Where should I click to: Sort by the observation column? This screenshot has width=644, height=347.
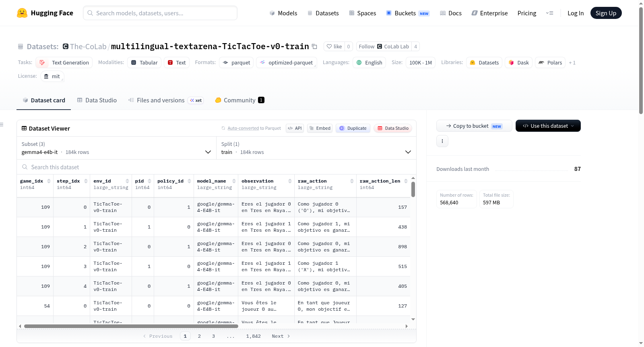(x=290, y=181)
